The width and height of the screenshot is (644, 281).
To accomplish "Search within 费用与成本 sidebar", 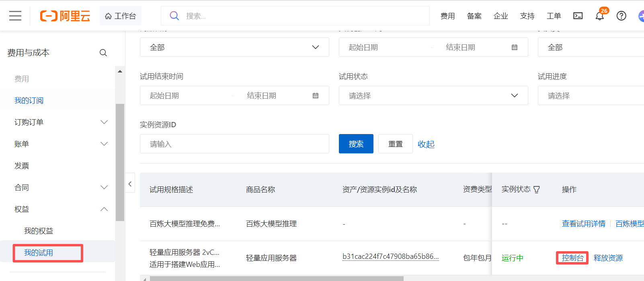I will [x=103, y=53].
